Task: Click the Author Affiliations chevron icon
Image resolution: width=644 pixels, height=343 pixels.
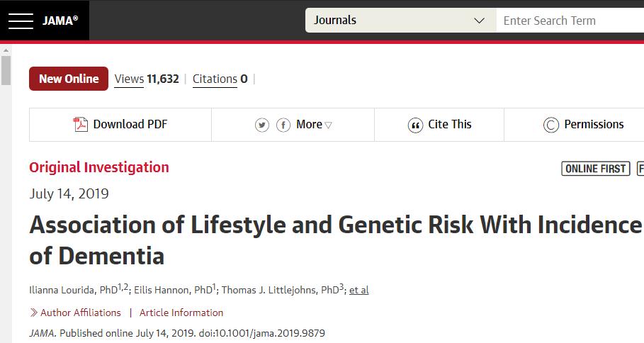Action: pos(34,313)
